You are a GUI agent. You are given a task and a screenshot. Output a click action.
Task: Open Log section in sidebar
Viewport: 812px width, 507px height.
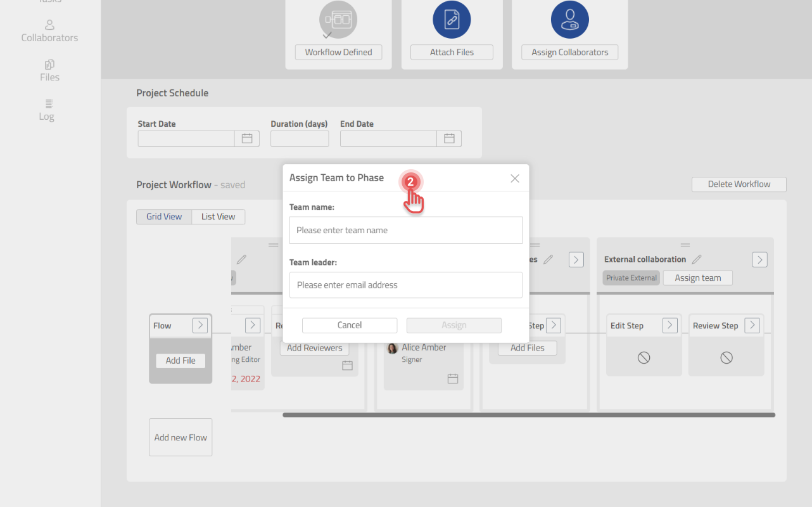coord(47,110)
